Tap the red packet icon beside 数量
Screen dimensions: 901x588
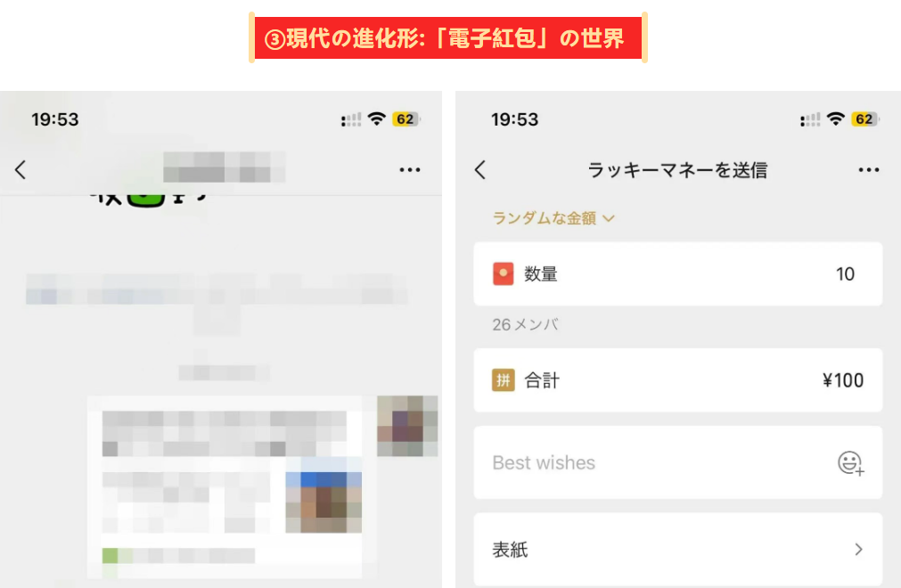tap(504, 274)
